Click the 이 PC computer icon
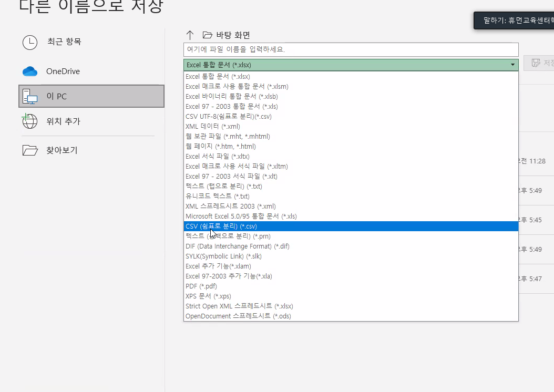 [x=30, y=96]
